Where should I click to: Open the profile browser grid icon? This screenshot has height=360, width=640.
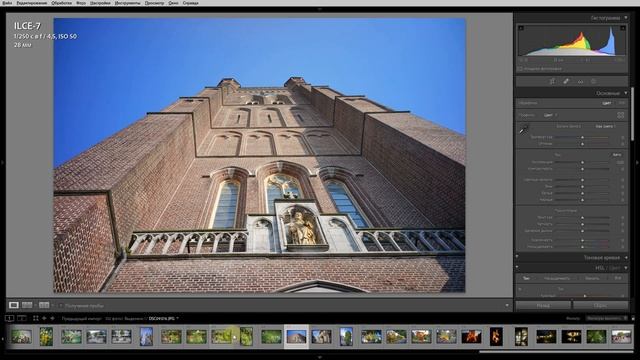(x=620, y=115)
